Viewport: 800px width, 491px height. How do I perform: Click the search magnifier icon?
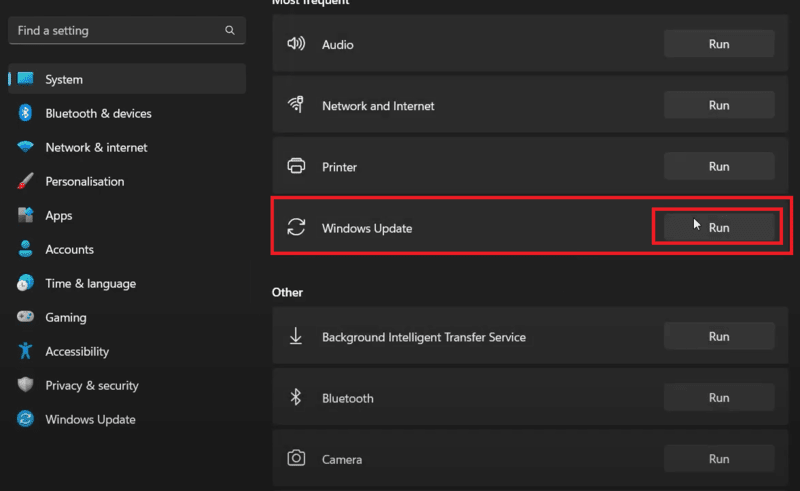tap(230, 31)
